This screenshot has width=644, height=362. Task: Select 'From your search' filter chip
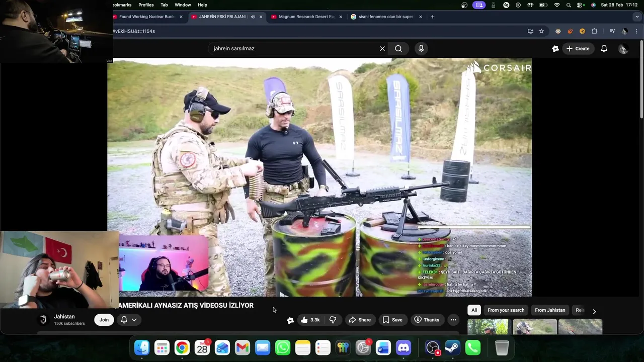(x=506, y=310)
